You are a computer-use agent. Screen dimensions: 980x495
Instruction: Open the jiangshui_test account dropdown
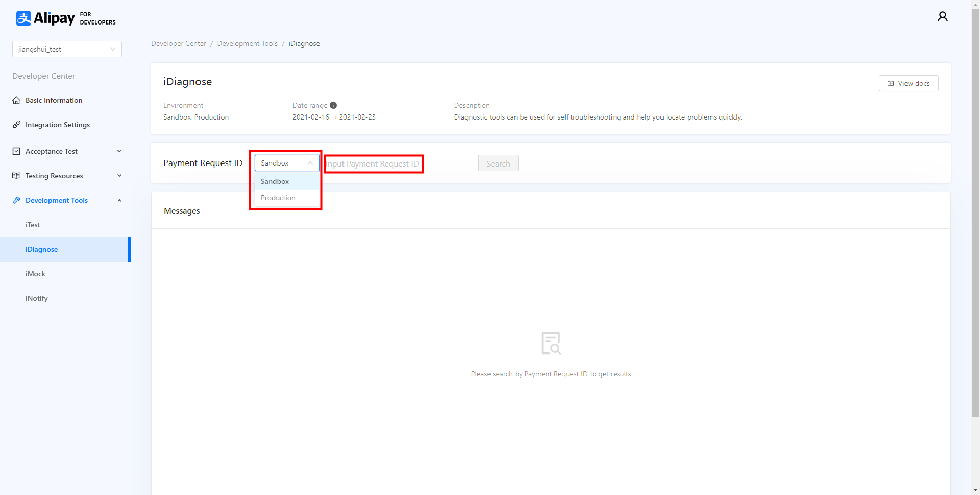[x=67, y=49]
